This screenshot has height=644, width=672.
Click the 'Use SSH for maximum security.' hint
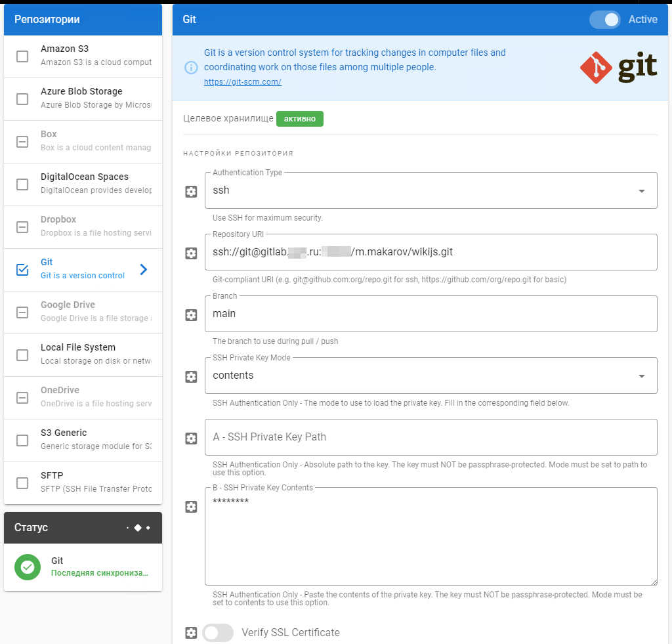[x=268, y=218]
